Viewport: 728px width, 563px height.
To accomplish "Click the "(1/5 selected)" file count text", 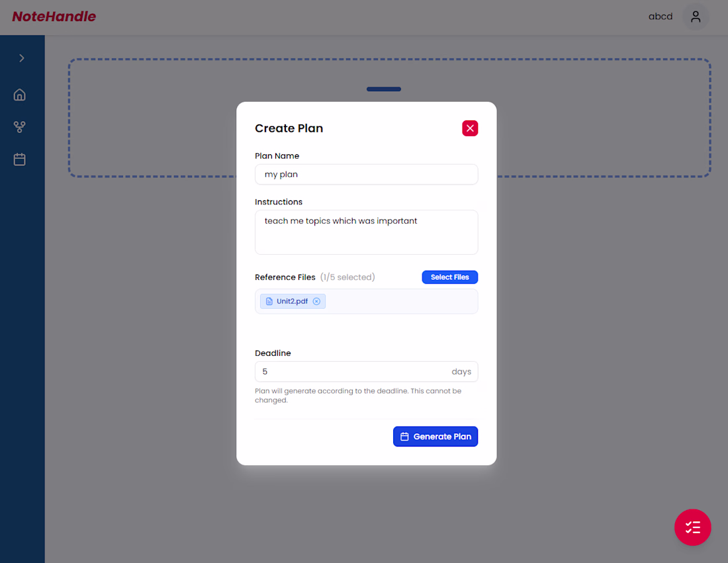I will pyautogui.click(x=347, y=277).
